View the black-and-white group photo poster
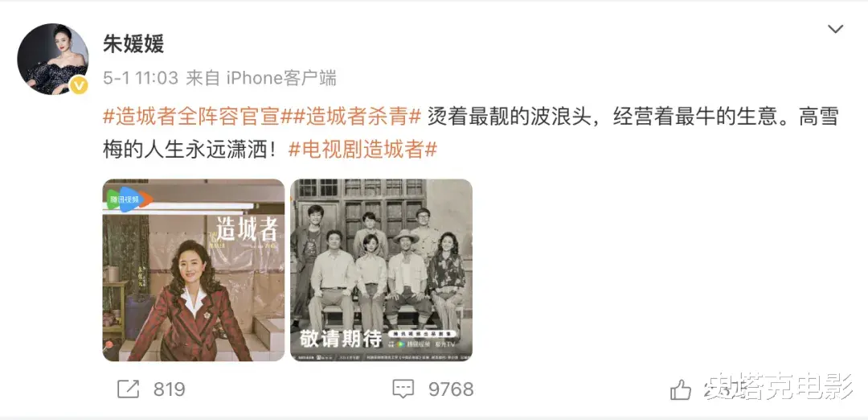Viewport: 868px width, 420px height. coord(382,270)
